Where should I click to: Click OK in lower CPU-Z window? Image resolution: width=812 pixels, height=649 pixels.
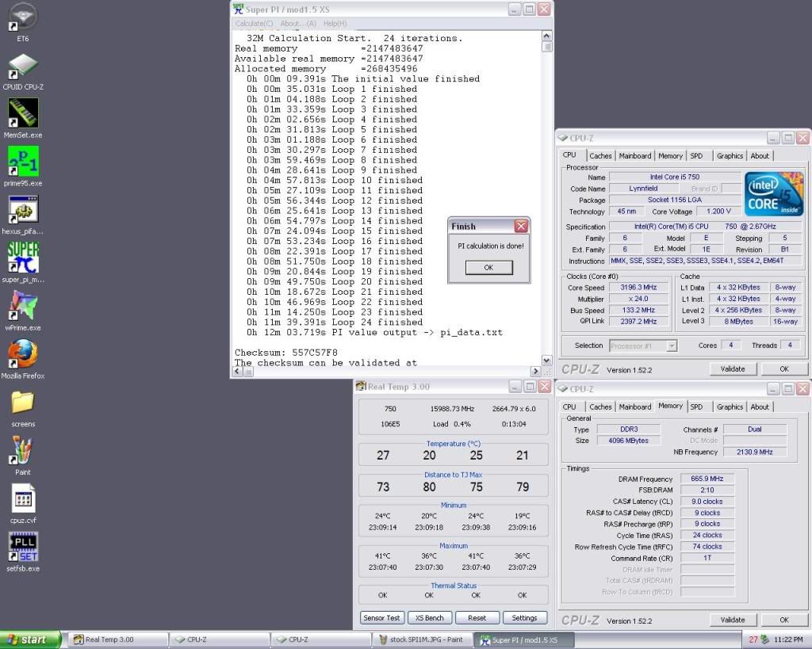coord(784,620)
